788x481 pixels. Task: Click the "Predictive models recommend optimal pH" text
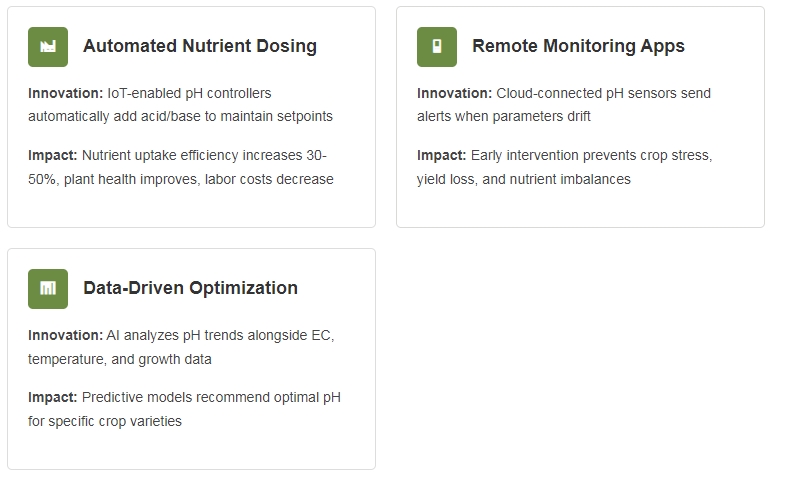pyautogui.click(x=211, y=397)
